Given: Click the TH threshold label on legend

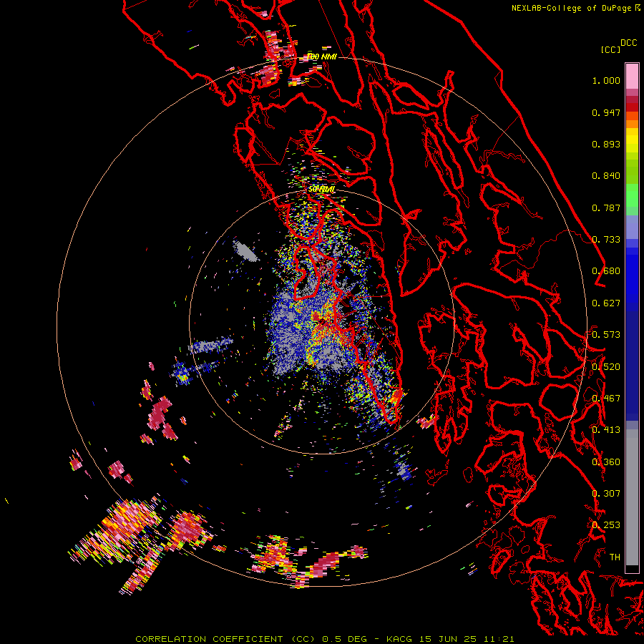Looking at the screenshot, I should [615, 557].
